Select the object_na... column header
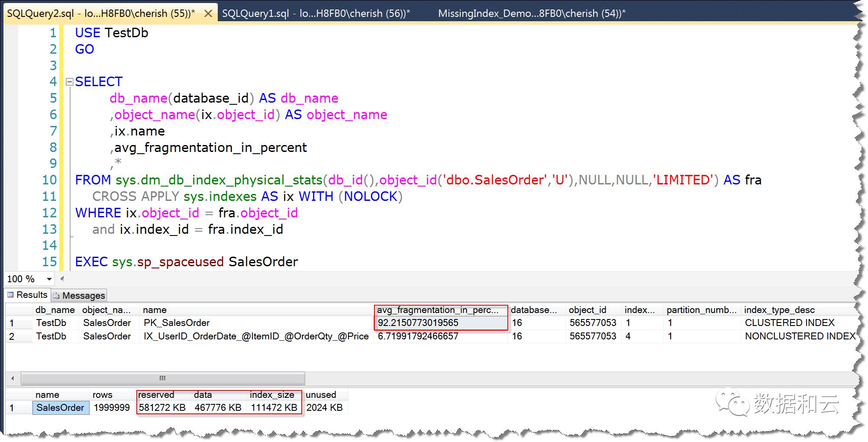 click(109, 310)
